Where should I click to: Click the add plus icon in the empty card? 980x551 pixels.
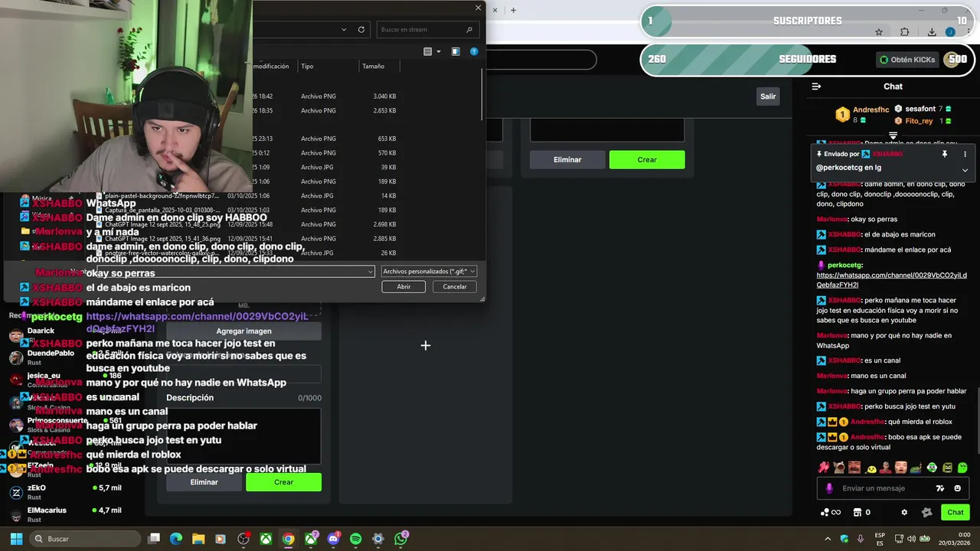[426, 346]
